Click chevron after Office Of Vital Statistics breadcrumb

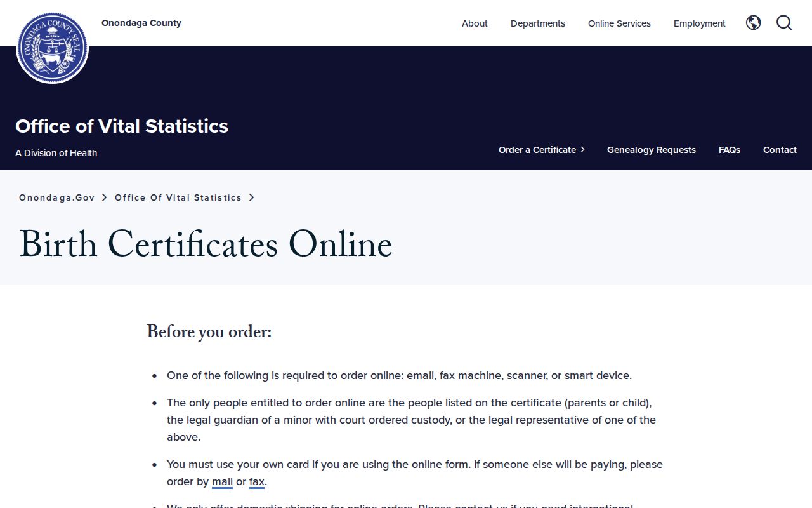(x=251, y=197)
